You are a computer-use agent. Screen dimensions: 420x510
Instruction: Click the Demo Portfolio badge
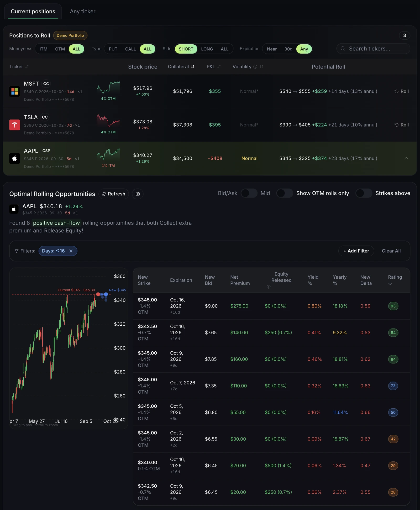(x=70, y=35)
